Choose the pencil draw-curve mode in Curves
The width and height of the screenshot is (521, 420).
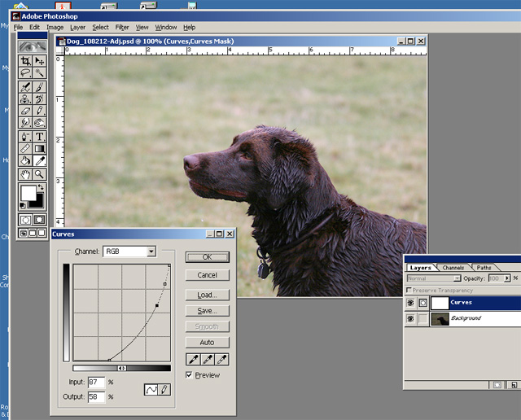[x=164, y=390]
